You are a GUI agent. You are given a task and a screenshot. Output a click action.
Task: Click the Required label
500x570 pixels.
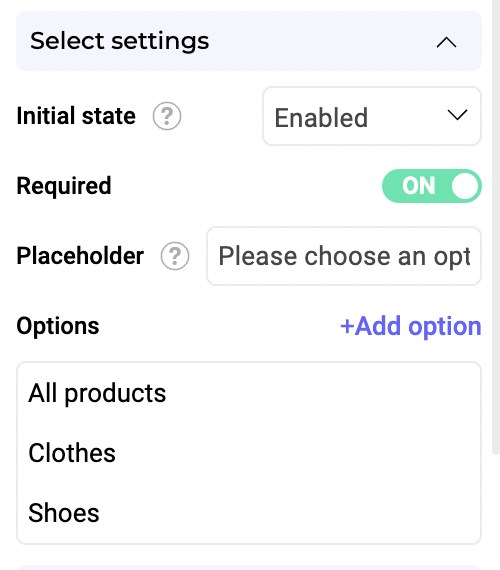point(64,186)
